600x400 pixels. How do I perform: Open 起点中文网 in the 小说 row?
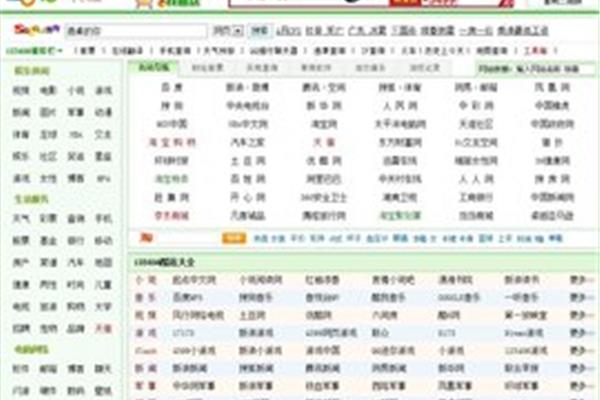pos(194,280)
